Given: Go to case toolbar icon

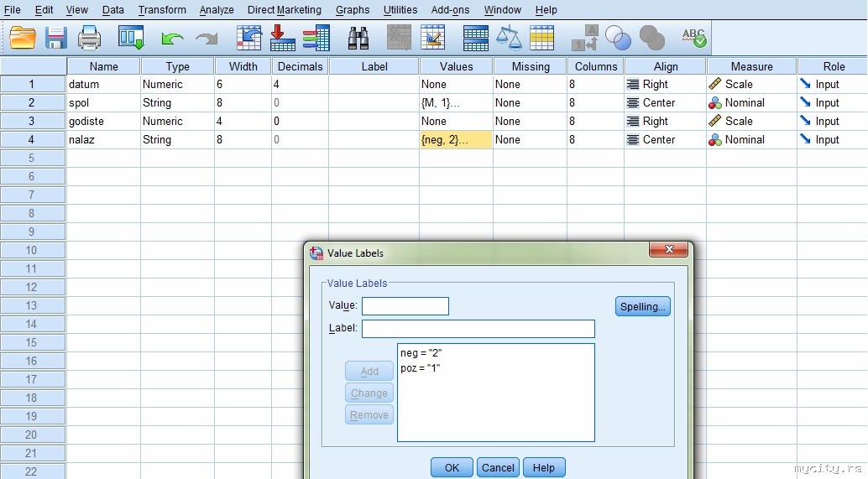Looking at the screenshot, I should click(x=249, y=38).
